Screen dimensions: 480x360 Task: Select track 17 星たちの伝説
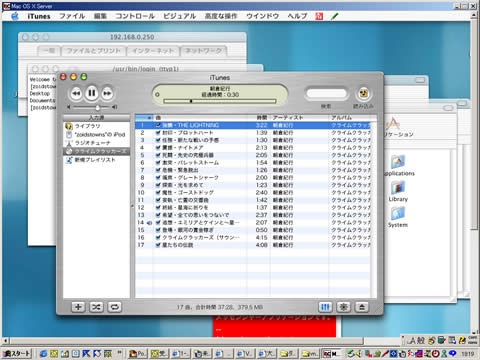(x=253, y=245)
